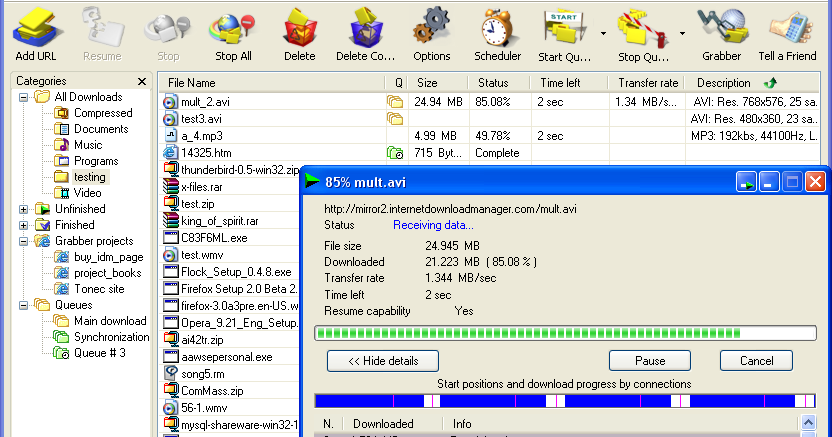
Task: Open the buy_idm_page grabber project
Action: pyautogui.click(x=108, y=257)
